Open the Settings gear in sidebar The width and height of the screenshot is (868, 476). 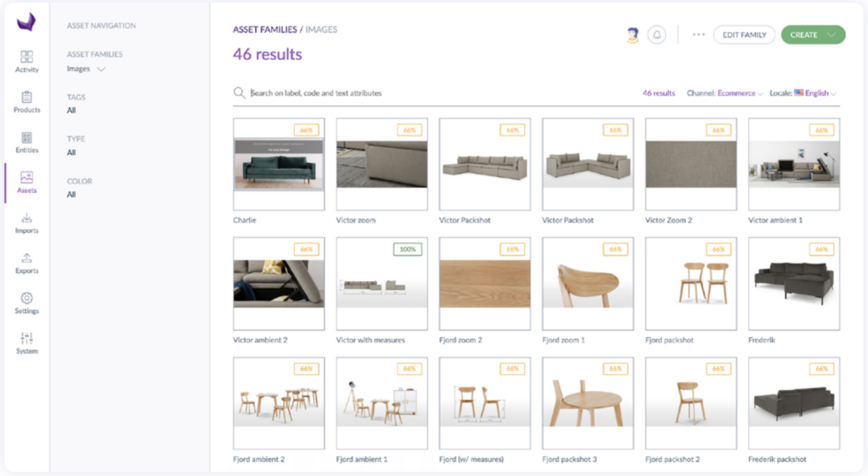pyautogui.click(x=27, y=303)
